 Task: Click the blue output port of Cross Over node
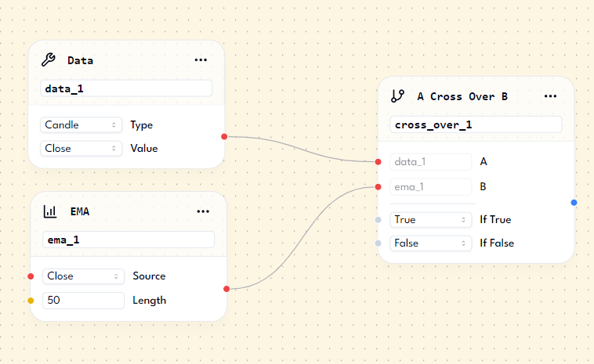574,203
